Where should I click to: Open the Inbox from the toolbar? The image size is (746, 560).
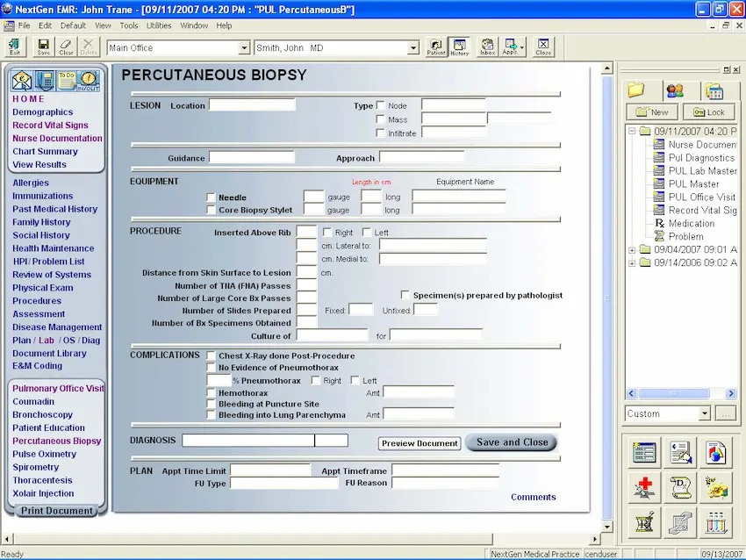coord(486,46)
